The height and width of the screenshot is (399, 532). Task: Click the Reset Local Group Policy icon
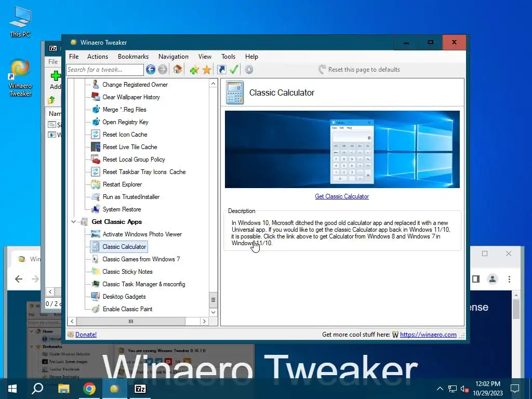(96, 159)
